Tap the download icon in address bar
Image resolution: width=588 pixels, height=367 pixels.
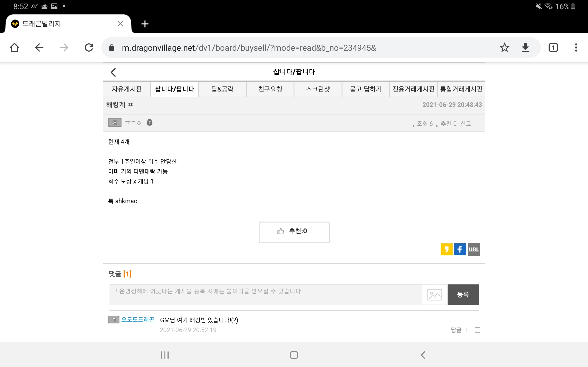click(525, 47)
